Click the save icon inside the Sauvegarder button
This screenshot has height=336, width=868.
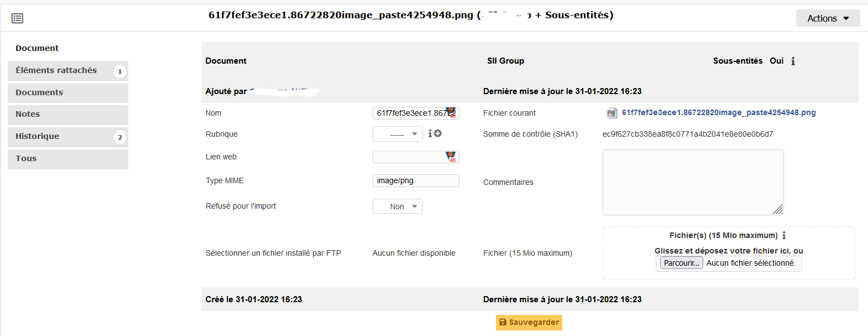pyautogui.click(x=503, y=322)
